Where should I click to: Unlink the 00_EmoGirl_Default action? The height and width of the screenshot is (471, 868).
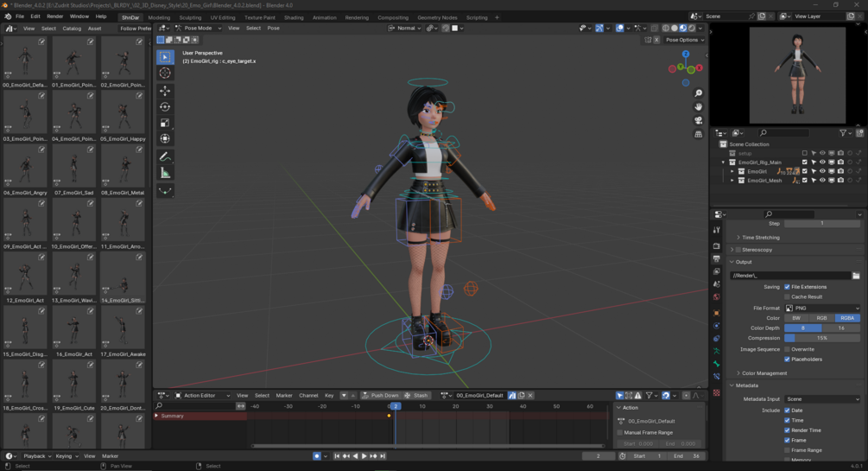point(530,396)
